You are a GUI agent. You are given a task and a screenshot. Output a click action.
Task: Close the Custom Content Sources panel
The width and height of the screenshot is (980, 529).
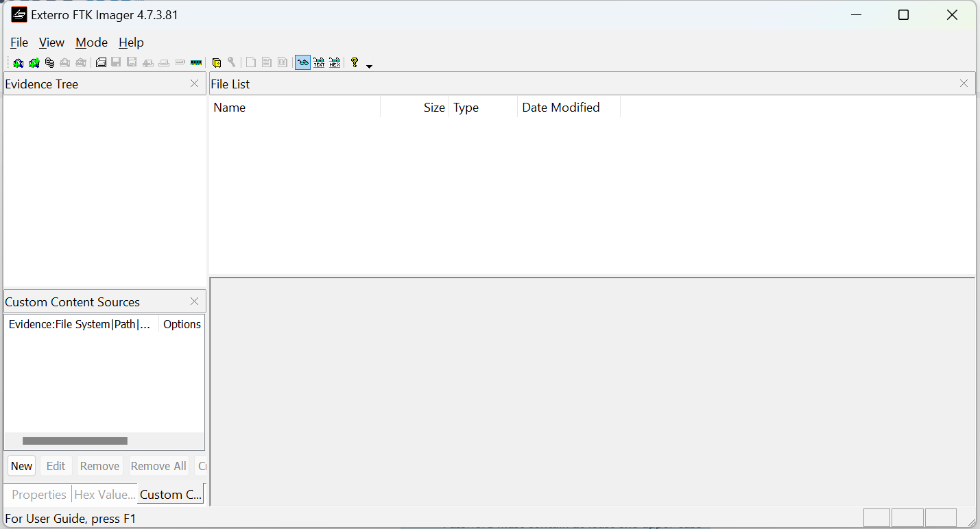(194, 302)
